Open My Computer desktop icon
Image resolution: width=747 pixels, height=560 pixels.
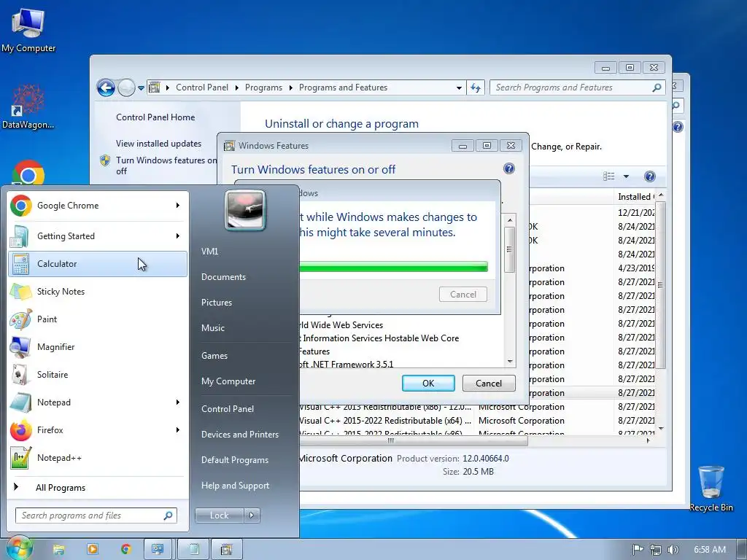click(x=28, y=30)
